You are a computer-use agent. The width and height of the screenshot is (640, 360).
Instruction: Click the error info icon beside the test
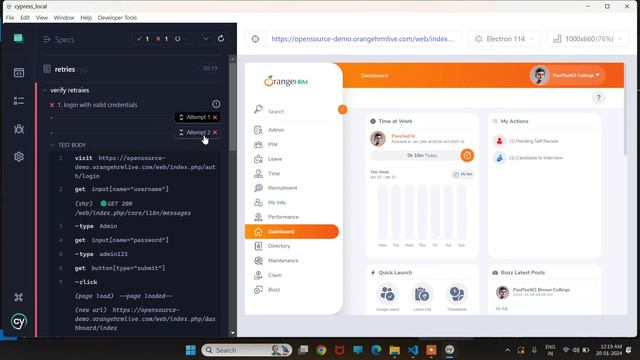pyautogui.click(x=216, y=104)
